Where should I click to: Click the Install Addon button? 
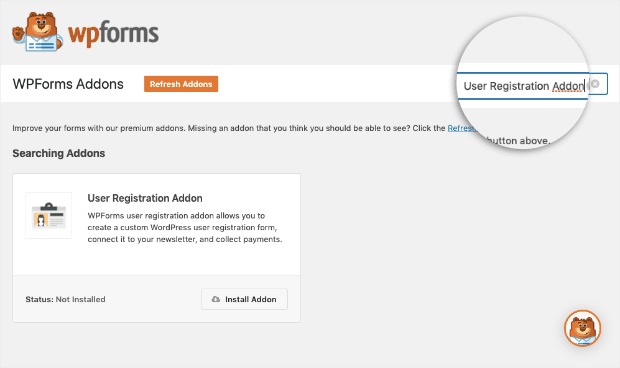tap(244, 299)
